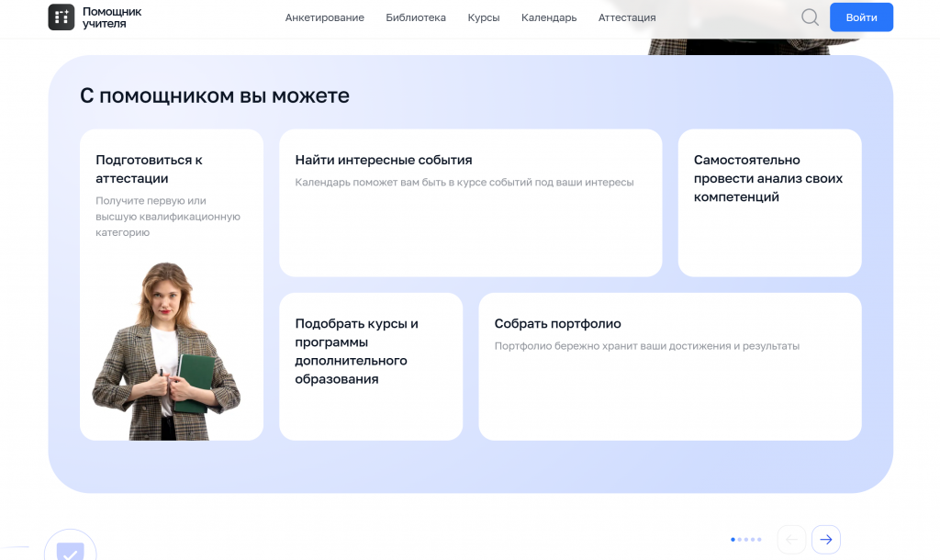The image size is (940, 560).
Task: Open Подобрать курсы и программы card
Action: tap(371, 366)
